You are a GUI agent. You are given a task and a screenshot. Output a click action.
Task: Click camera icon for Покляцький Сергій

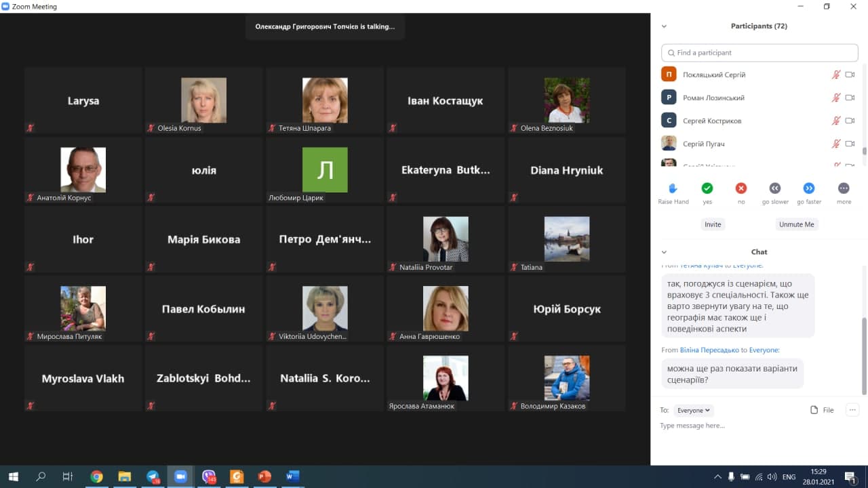coord(850,75)
